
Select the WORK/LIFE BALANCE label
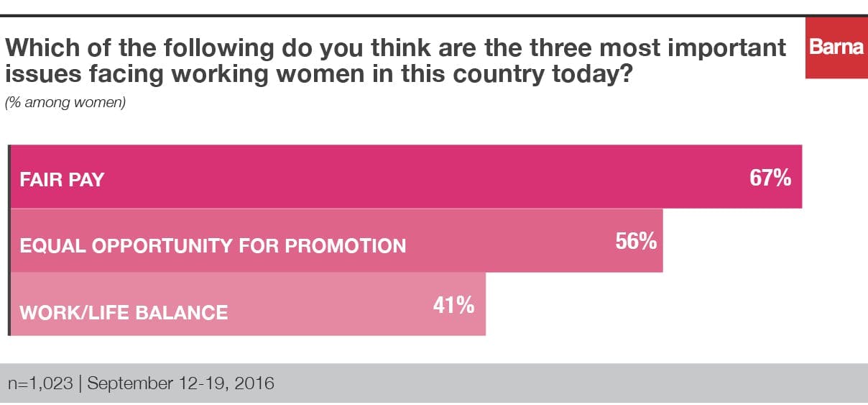[x=124, y=312]
